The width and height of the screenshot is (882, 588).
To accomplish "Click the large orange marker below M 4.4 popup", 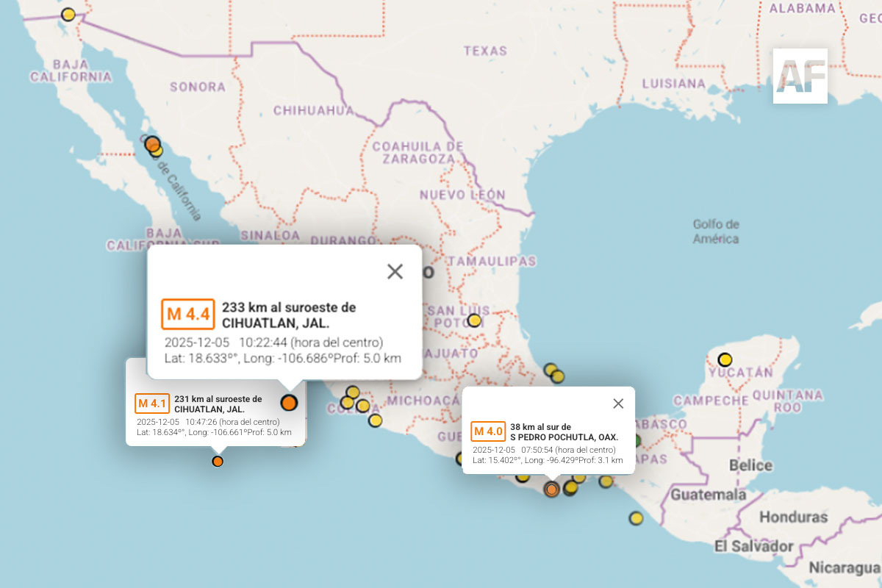I will [x=289, y=402].
